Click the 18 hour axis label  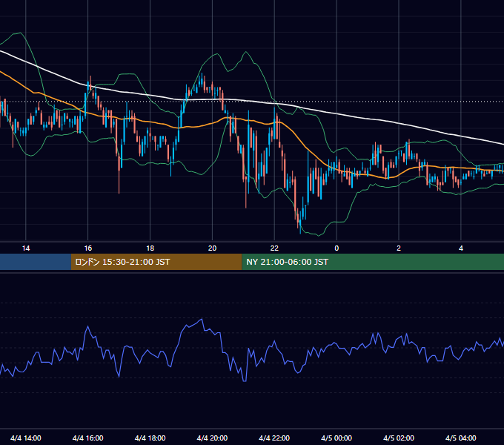tap(150, 248)
